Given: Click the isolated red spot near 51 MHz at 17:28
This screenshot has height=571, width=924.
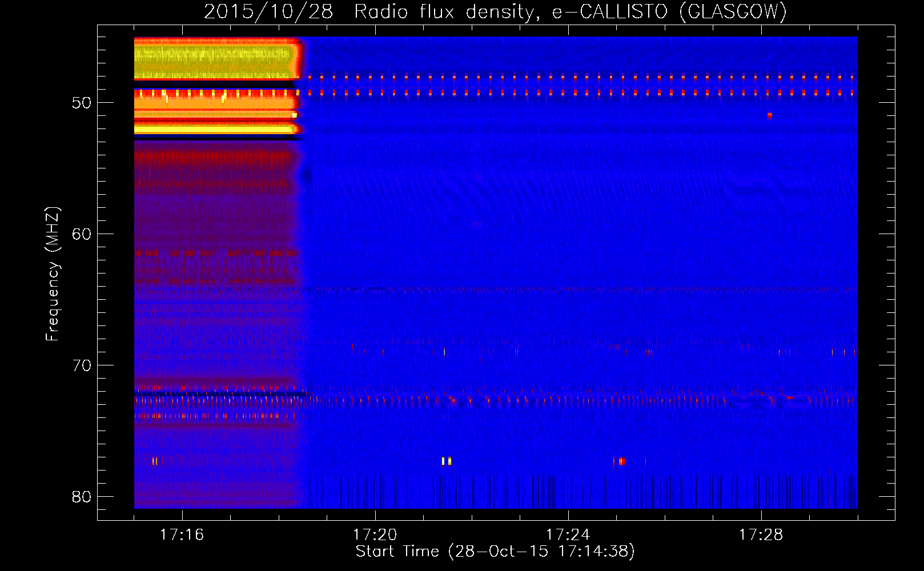Looking at the screenshot, I should point(770,115).
